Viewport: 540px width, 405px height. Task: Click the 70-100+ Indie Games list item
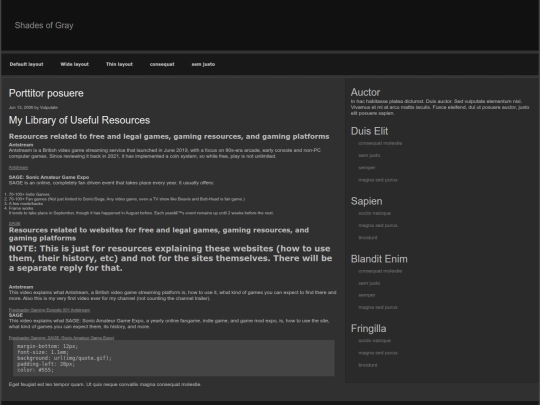pyautogui.click(x=29, y=195)
